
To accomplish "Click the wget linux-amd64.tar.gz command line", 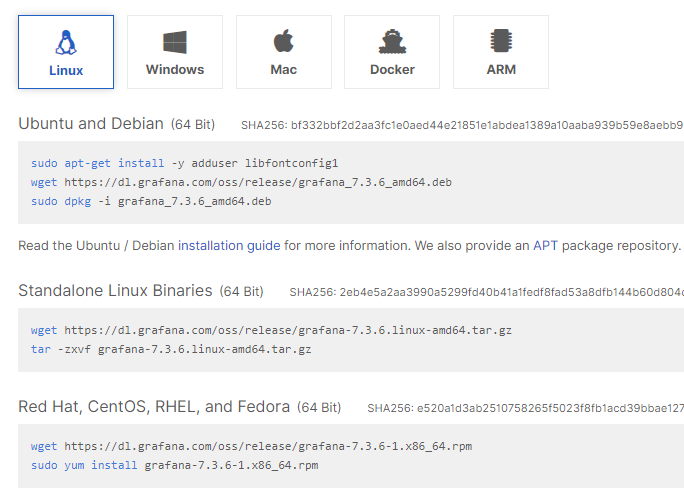I will 271,330.
